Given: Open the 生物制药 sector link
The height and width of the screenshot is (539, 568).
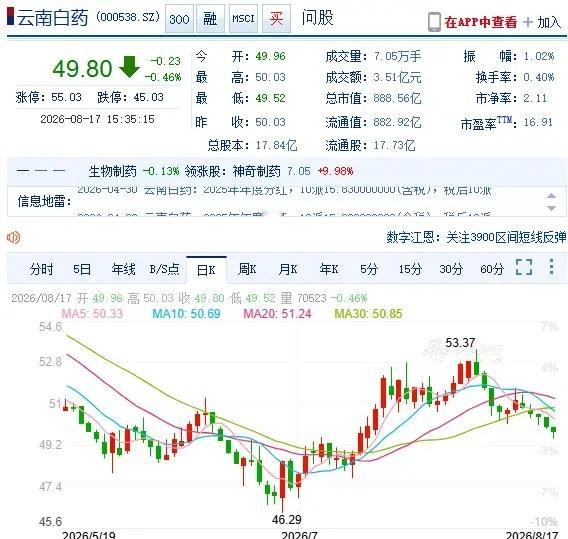Looking at the screenshot, I should click(113, 171).
